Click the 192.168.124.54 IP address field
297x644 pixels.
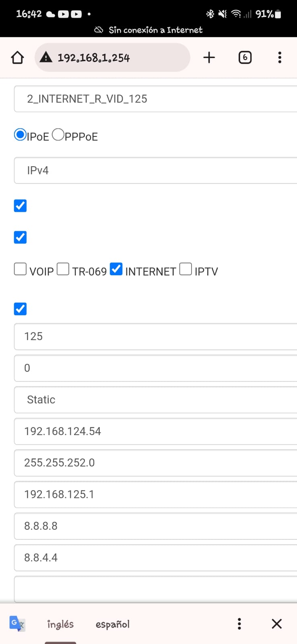click(x=155, y=431)
